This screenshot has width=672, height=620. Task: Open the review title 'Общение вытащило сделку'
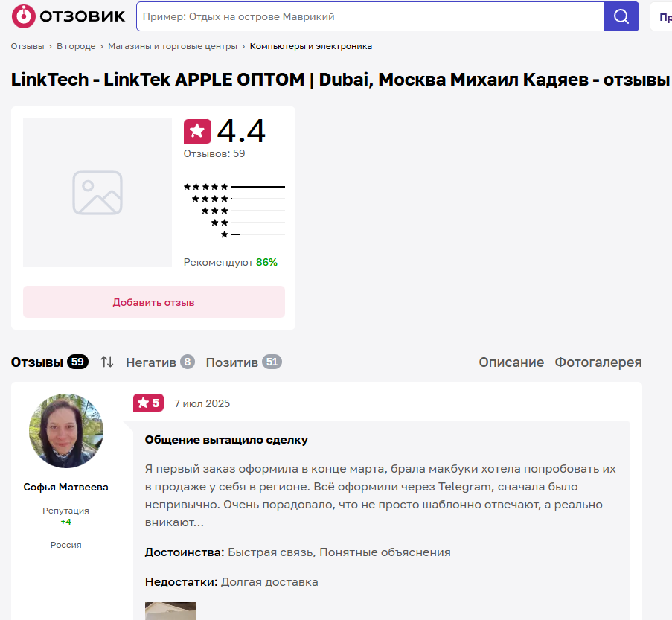pyautogui.click(x=226, y=440)
